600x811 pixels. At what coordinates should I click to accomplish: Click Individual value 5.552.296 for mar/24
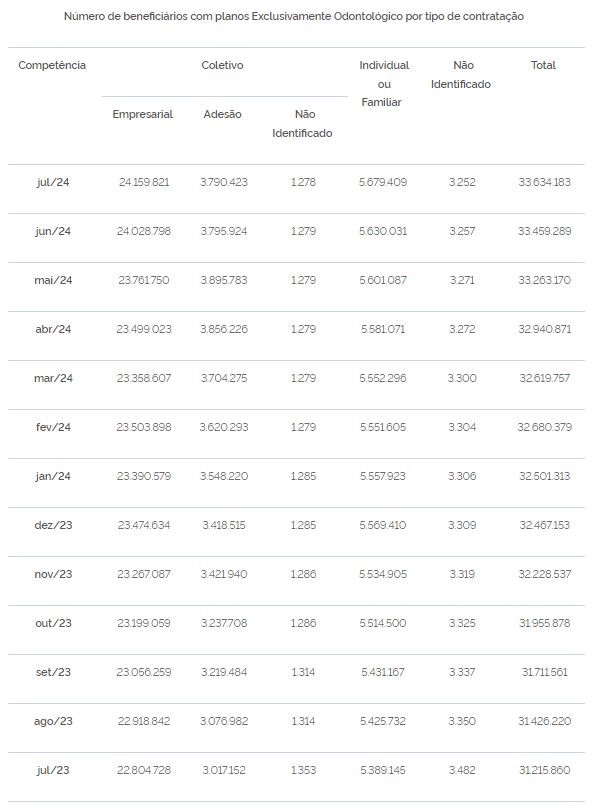click(x=383, y=378)
